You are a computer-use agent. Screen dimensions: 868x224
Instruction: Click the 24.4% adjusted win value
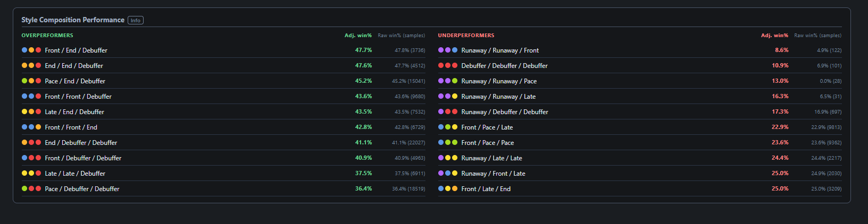[780, 158]
